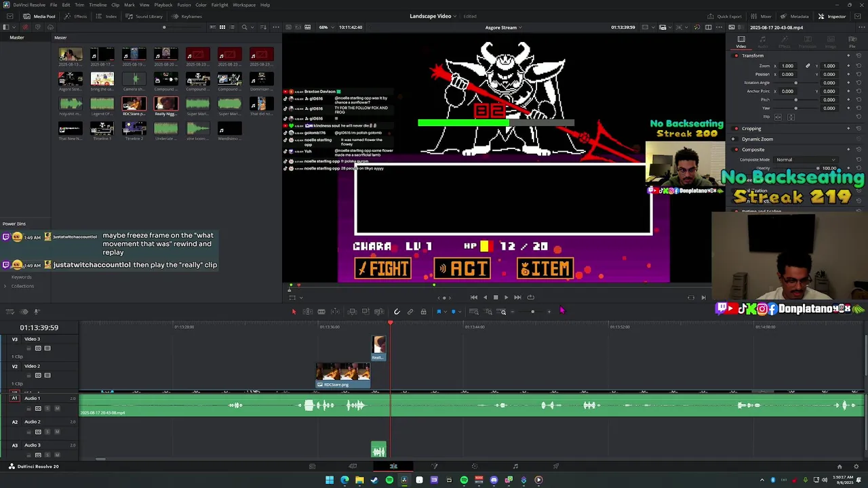Screen dimensions: 868x488
Task: Open the Workspace menu
Action: tap(244, 5)
